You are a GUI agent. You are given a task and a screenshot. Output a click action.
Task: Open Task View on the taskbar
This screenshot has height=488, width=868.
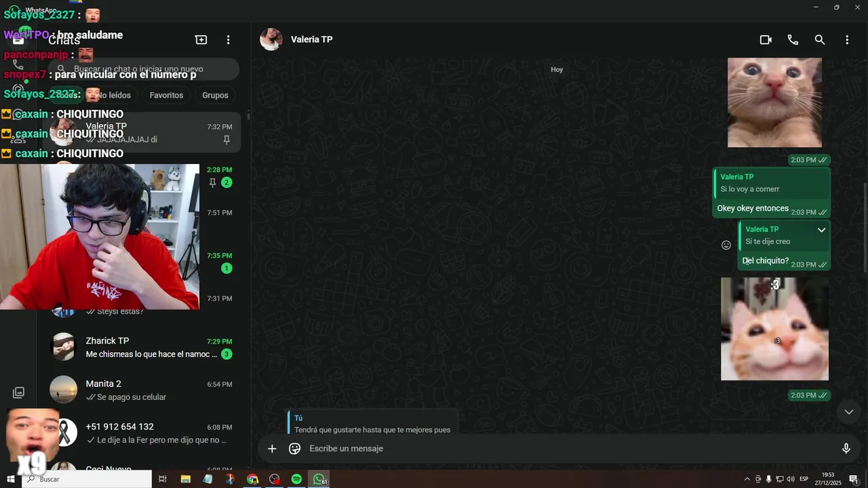click(163, 479)
